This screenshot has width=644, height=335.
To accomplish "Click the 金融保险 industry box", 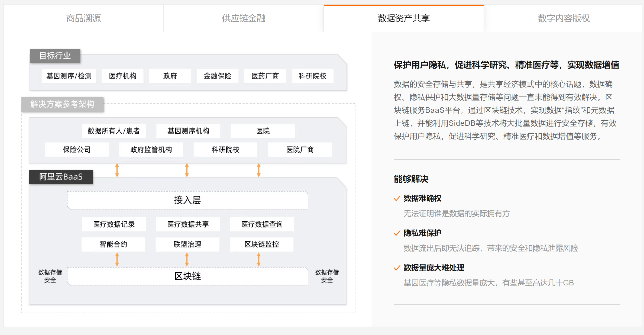I will pos(217,76).
